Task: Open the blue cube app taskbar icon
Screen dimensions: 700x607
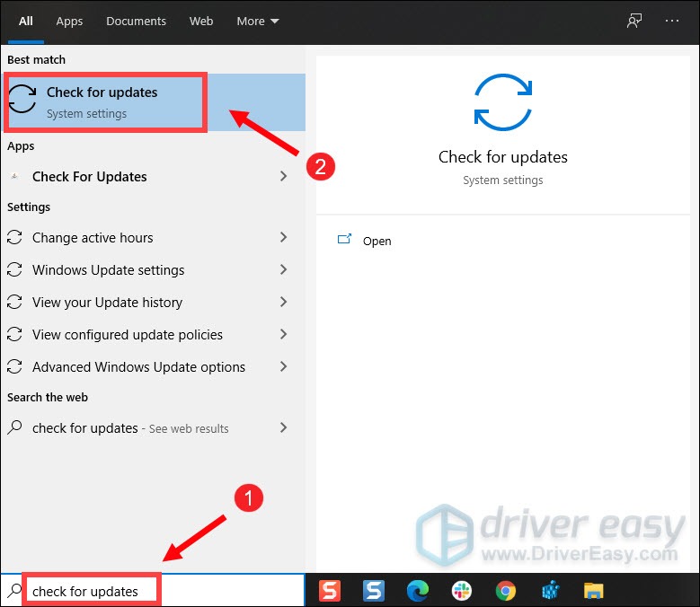Action: 550,590
